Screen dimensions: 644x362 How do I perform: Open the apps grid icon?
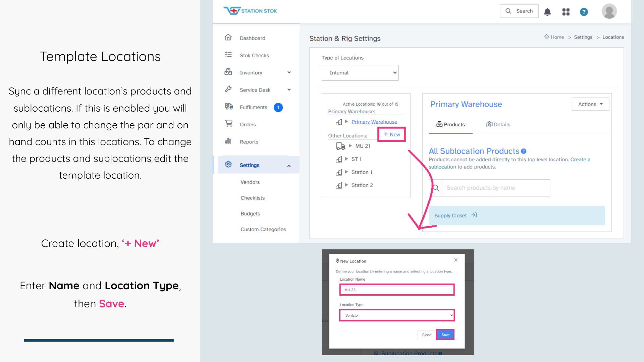click(x=566, y=12)
